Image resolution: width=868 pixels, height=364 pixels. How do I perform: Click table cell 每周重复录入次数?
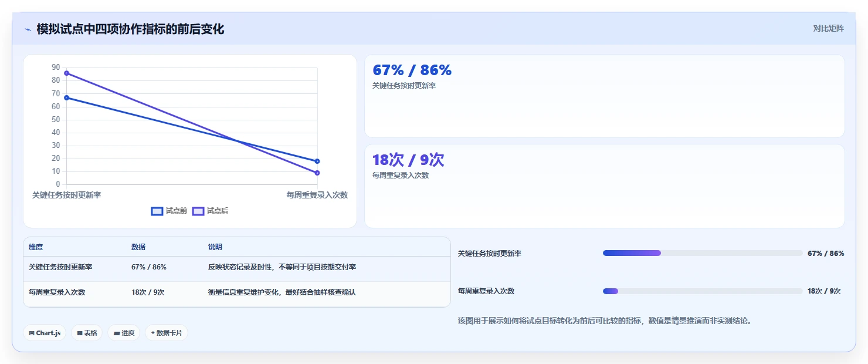click(57, 292)
